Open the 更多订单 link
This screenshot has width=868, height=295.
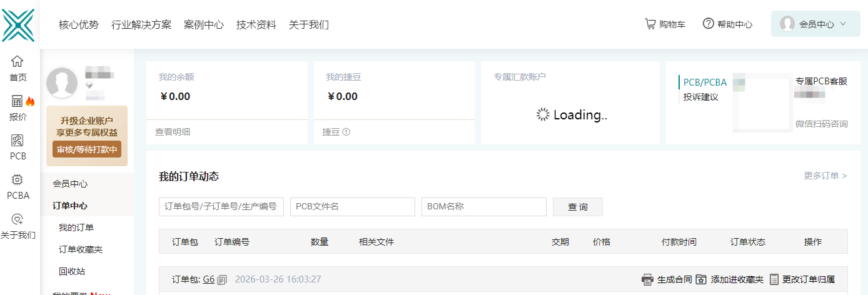pyautogui.click(x=825, y=176)
